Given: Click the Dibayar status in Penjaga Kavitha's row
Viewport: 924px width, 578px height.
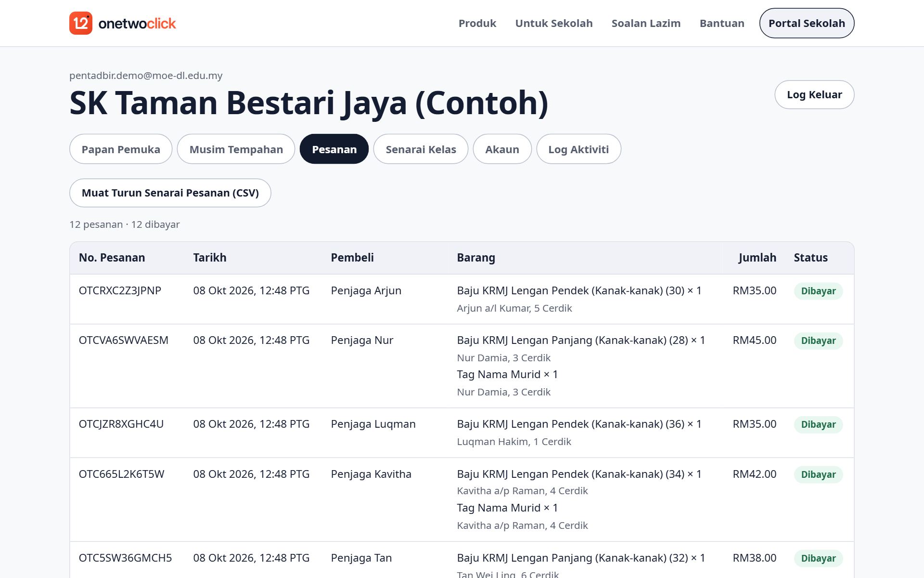Looking at the screenshot, I should [x=818, y=474].
